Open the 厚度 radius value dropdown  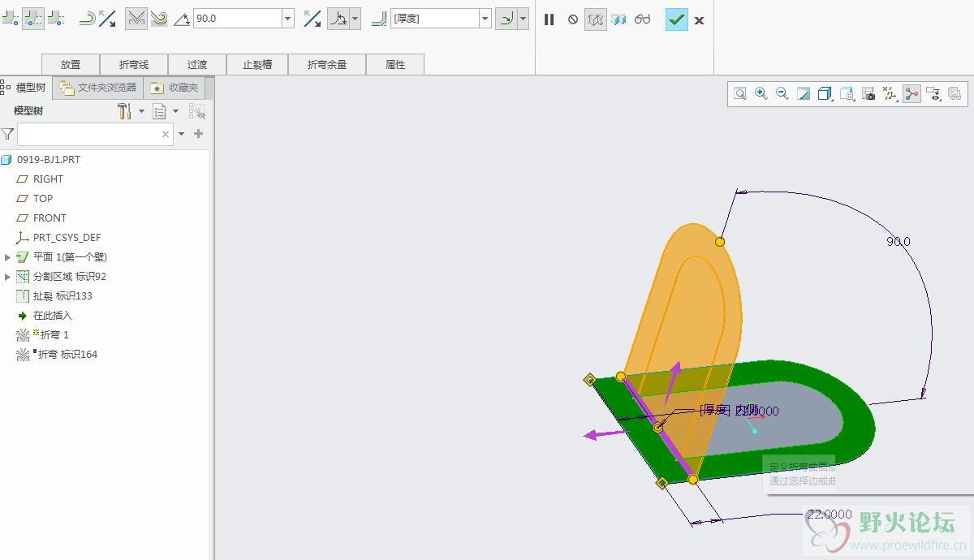click(485, 19)
